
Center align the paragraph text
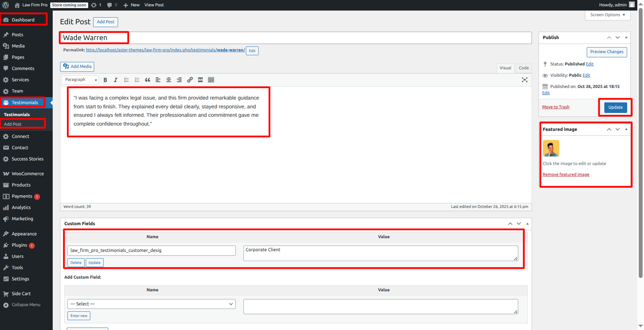pyautogui.click(x=169, y=80)
